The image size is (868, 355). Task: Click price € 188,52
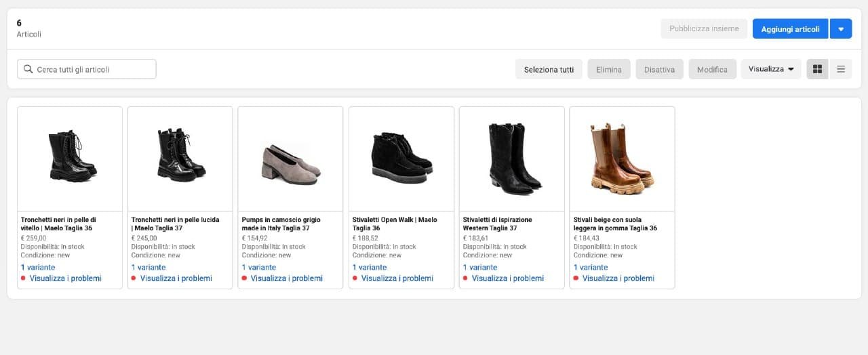point(366,238)
